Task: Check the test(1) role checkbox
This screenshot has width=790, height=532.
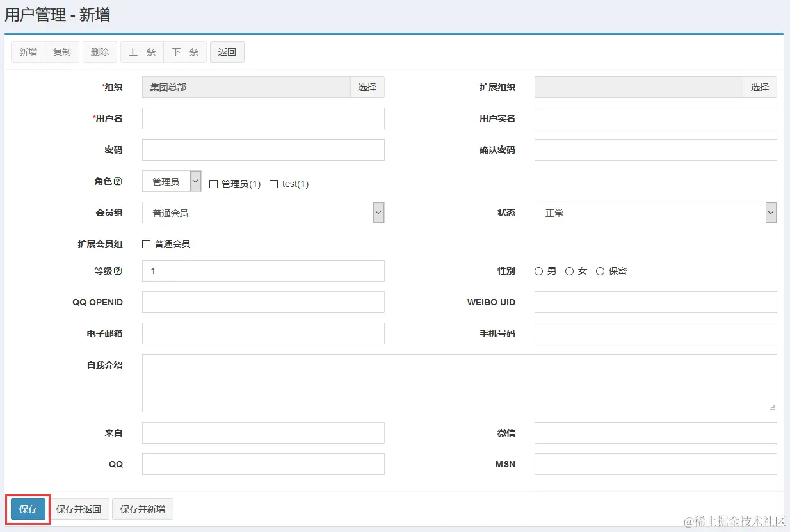Action: pos(274,184)
